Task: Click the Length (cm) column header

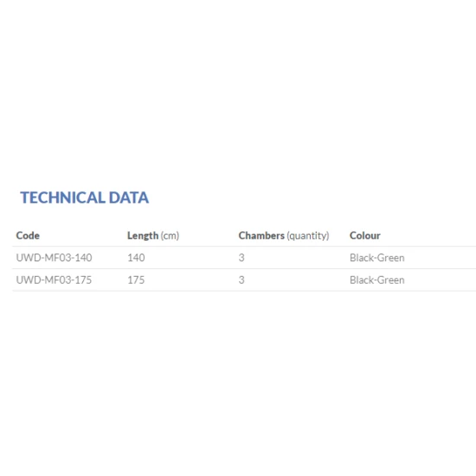Action: tap(153, 235)
